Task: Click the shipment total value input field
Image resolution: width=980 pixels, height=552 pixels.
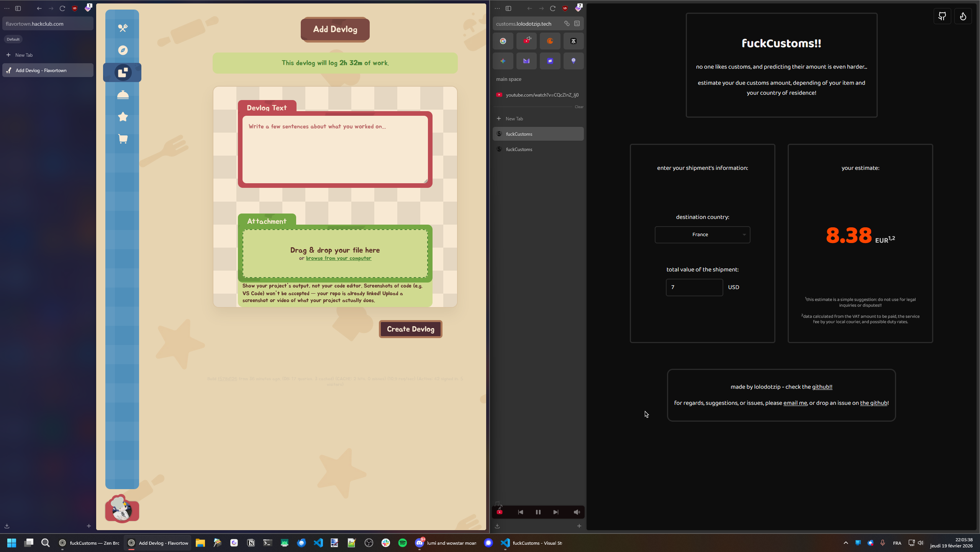Action: tap(694, 287)
